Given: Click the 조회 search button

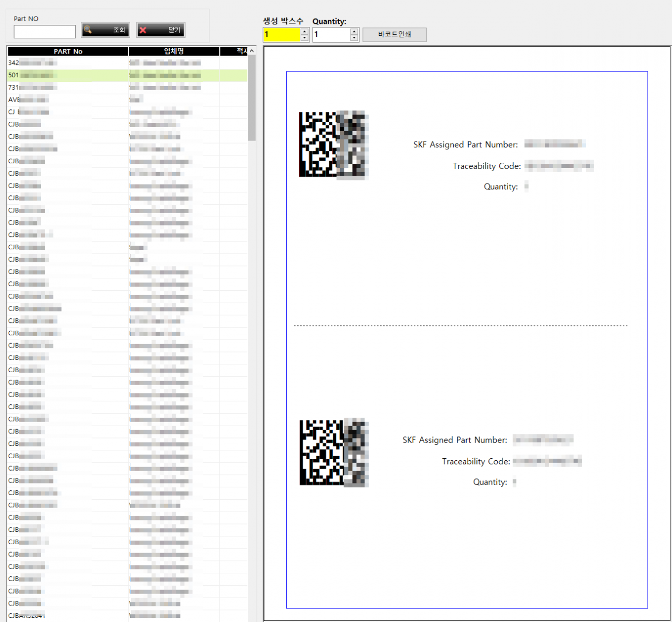Looking at the screenshot, I should [105, 30].
